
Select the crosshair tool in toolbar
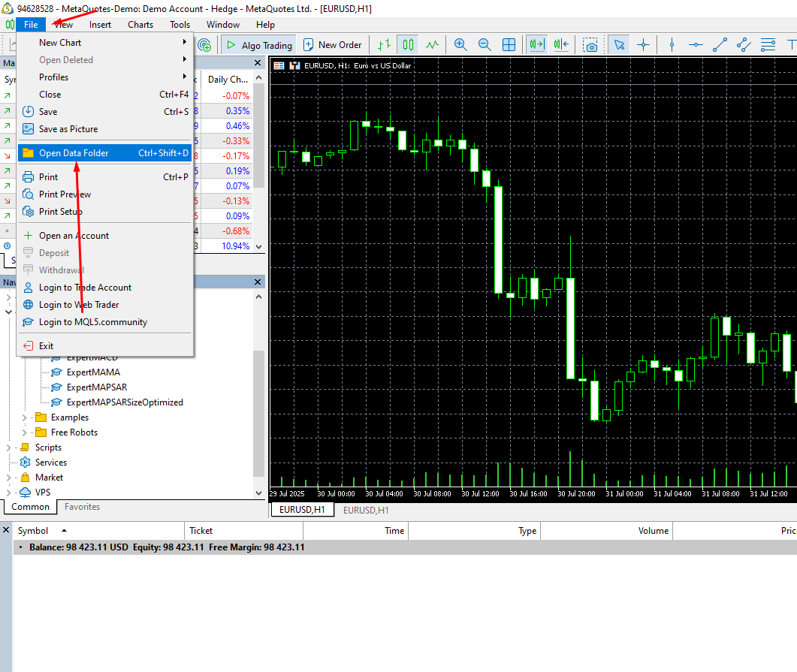(643, 45)
